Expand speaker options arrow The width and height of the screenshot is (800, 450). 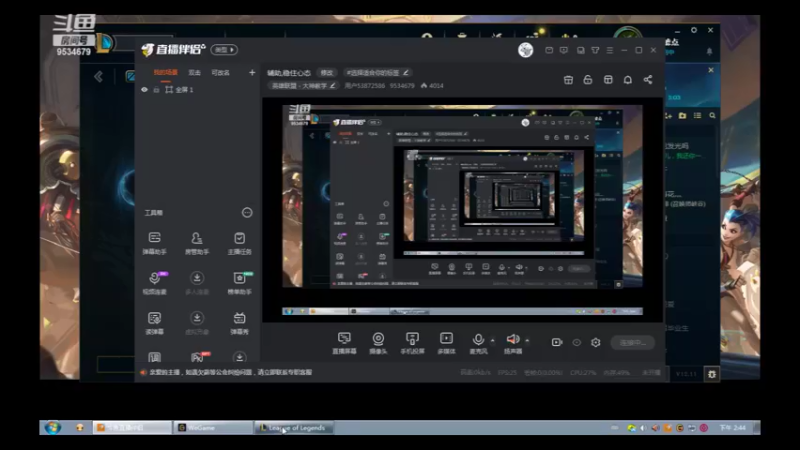[527, 340]
